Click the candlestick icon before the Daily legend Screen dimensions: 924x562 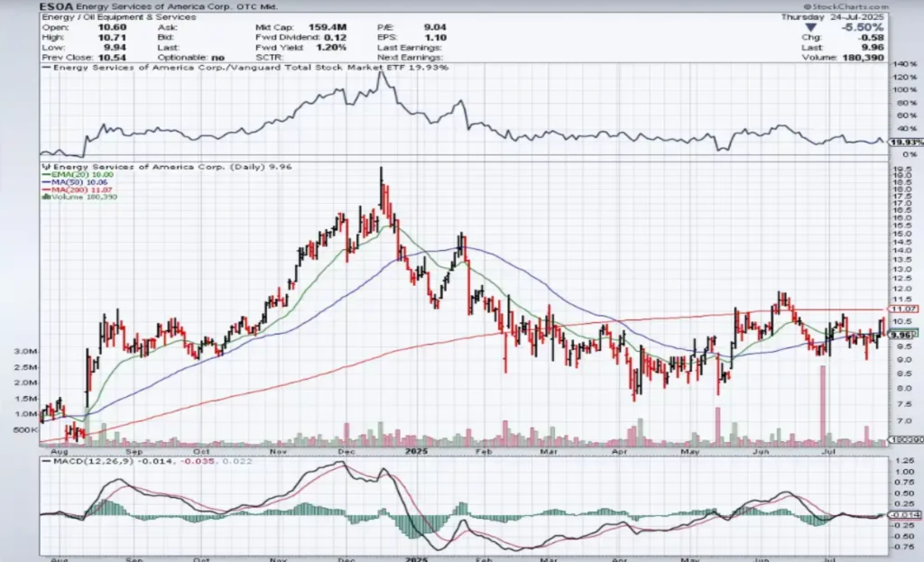pos(47,167)
